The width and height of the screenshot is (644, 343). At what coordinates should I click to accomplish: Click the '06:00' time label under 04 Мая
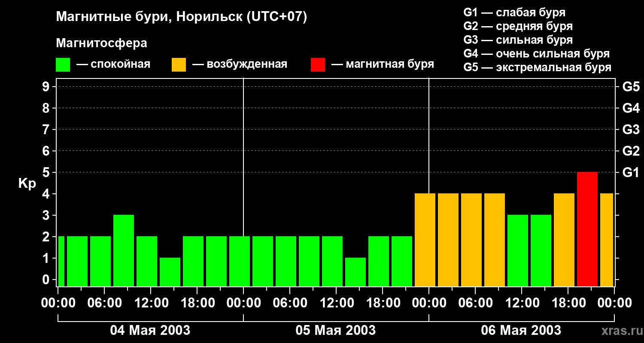[104, 303]
